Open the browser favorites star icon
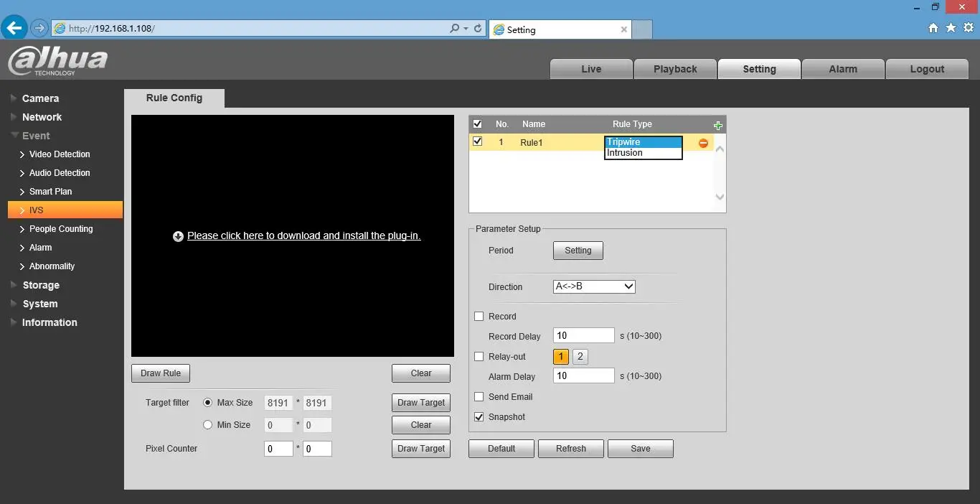980x504 pixels. point(951,28)
